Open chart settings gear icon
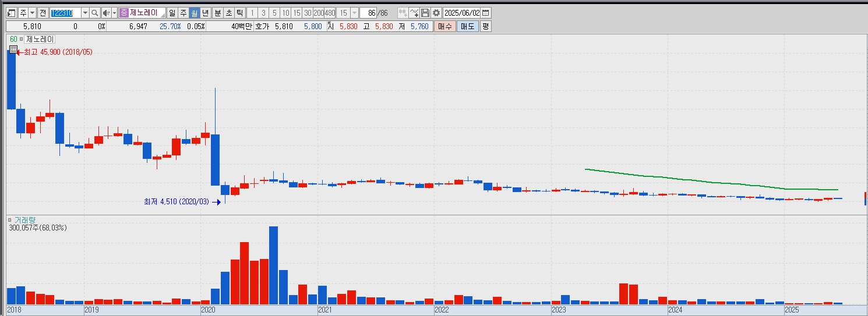The image size is (868, 316). click(436, 13)
